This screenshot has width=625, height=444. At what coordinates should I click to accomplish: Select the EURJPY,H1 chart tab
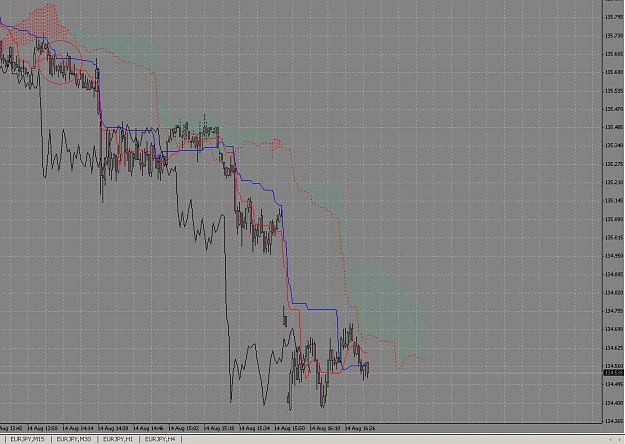click(118, 439)
